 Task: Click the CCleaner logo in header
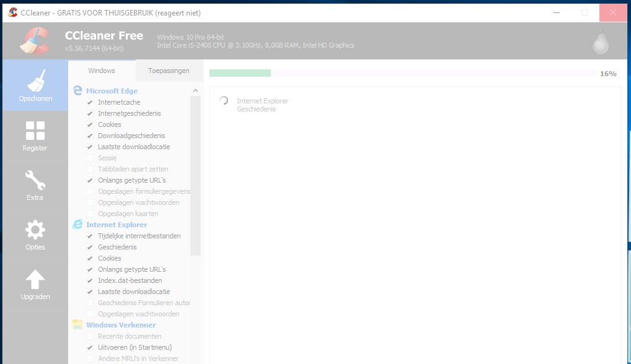[x=35, y=41]
